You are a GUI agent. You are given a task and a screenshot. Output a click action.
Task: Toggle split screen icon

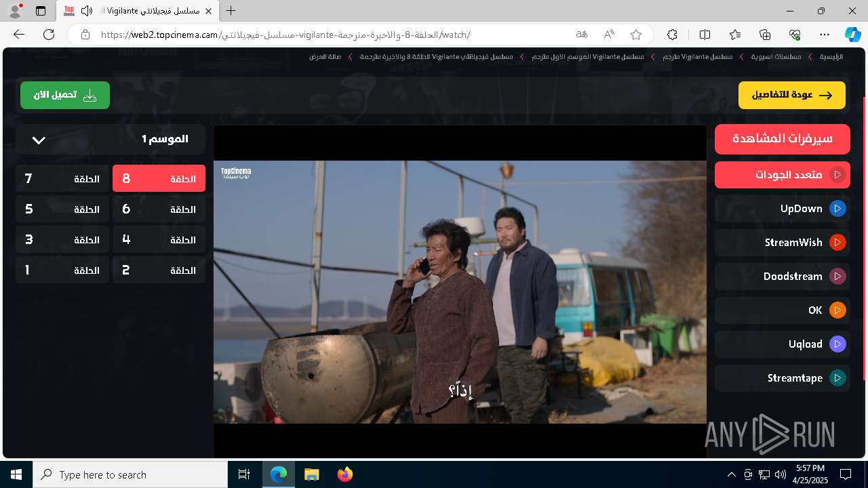705,35
